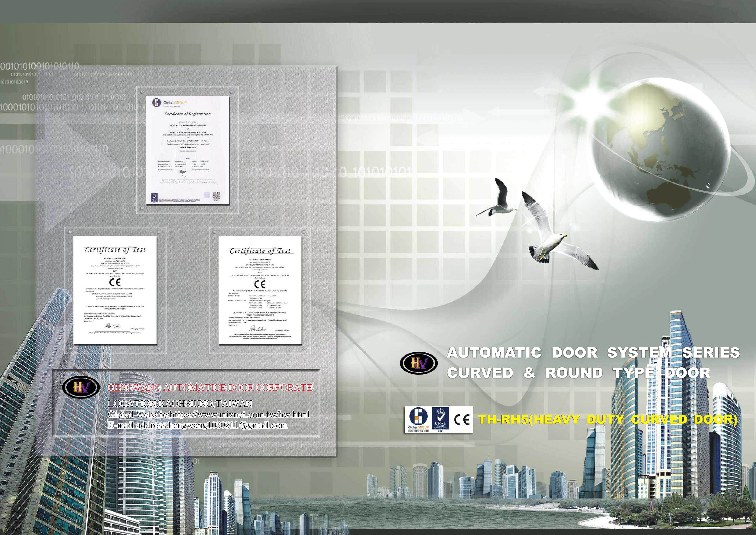Click the HW logo beside the door series title
This screenshot has width=756, height=535.
pos(418,363)
